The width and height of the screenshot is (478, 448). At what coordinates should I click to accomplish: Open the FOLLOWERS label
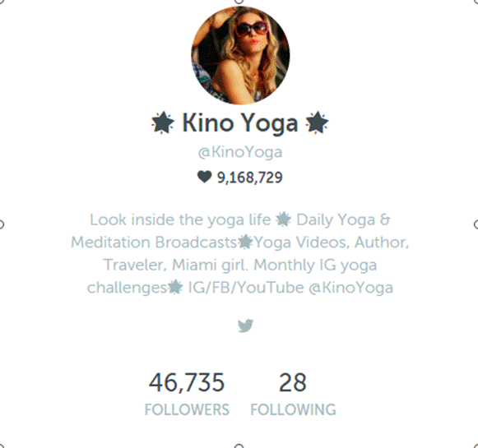(x=187, y=409)
